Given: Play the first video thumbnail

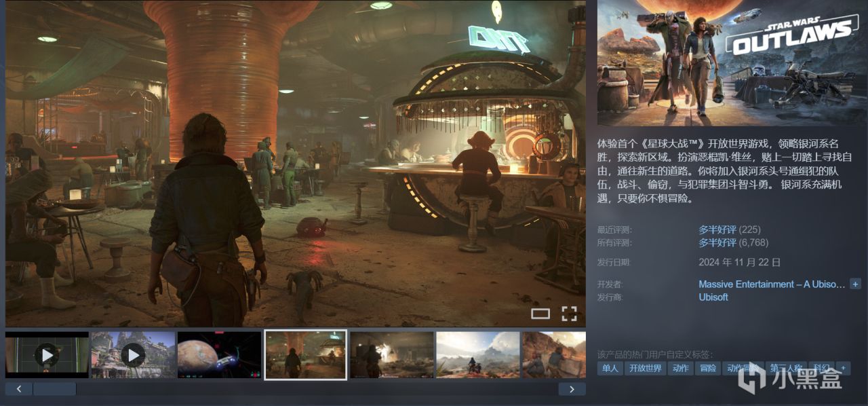Looking at the screenshot, I should click(47, 354).
